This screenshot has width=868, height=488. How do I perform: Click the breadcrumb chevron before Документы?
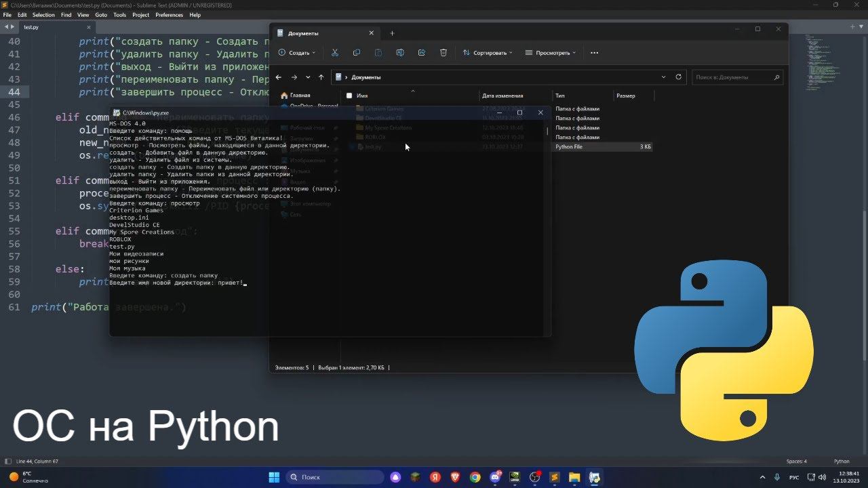click(346, 77)
